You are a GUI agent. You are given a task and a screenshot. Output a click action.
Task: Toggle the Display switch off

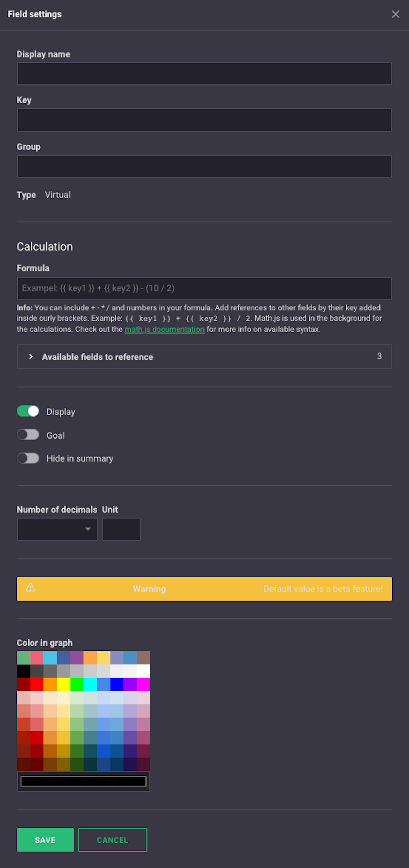pos(28,411)
